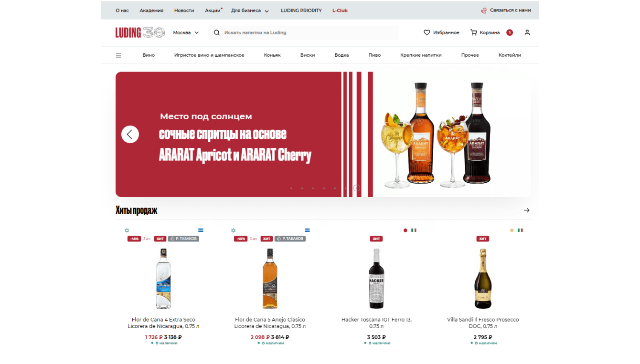Click the LUDING 30 logo
This screenshot has height=364, width=640.
pyautogui.click(x=140, y=32)
